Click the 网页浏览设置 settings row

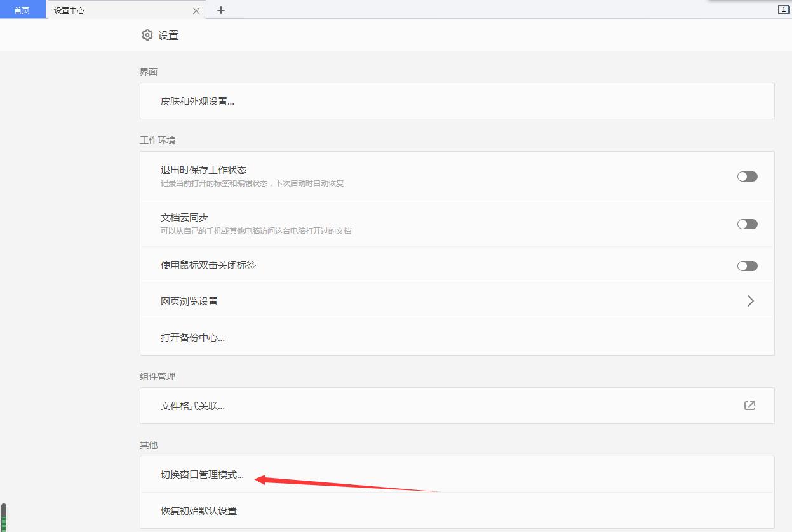tap(189, 301)
